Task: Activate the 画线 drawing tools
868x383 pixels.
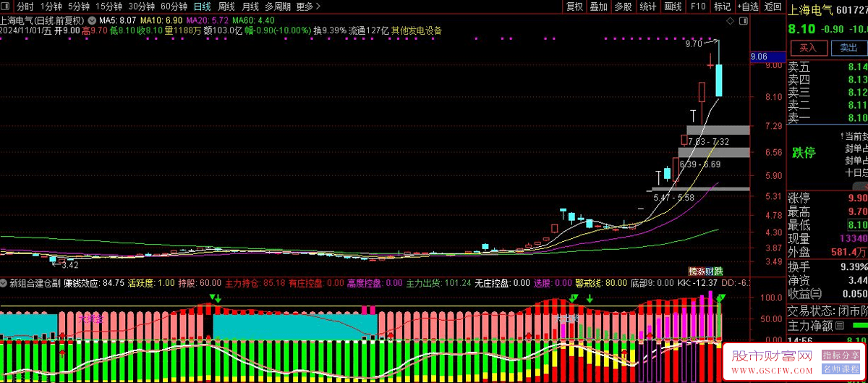Action: (x=673, y=7)
